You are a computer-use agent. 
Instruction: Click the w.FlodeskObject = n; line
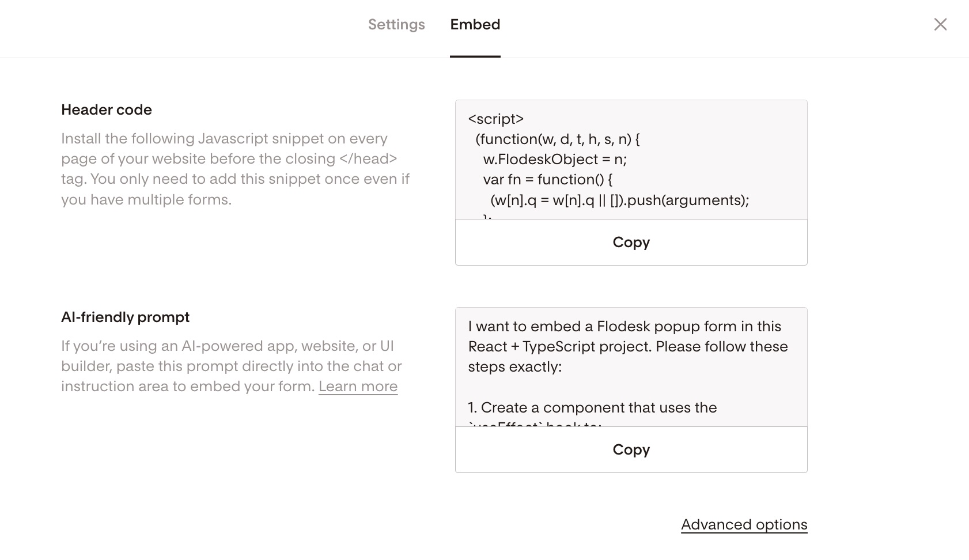pos(555,160)
